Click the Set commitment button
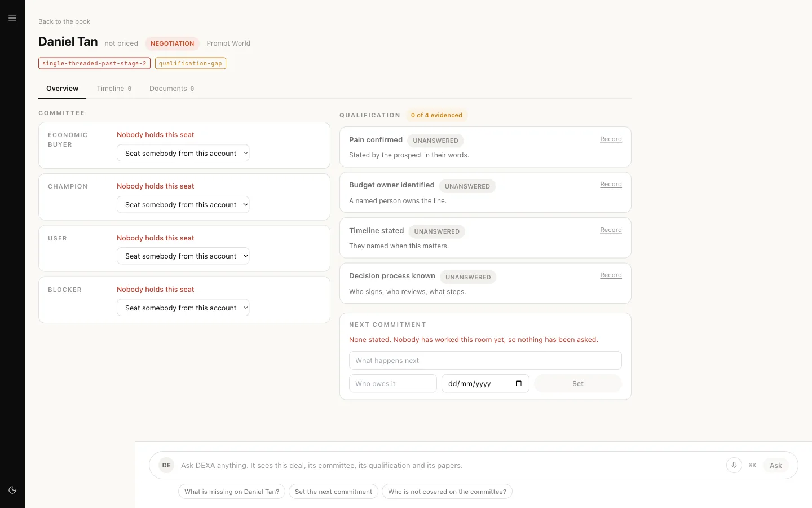Screen dimensions: 812x508 (x=578, y=383)
